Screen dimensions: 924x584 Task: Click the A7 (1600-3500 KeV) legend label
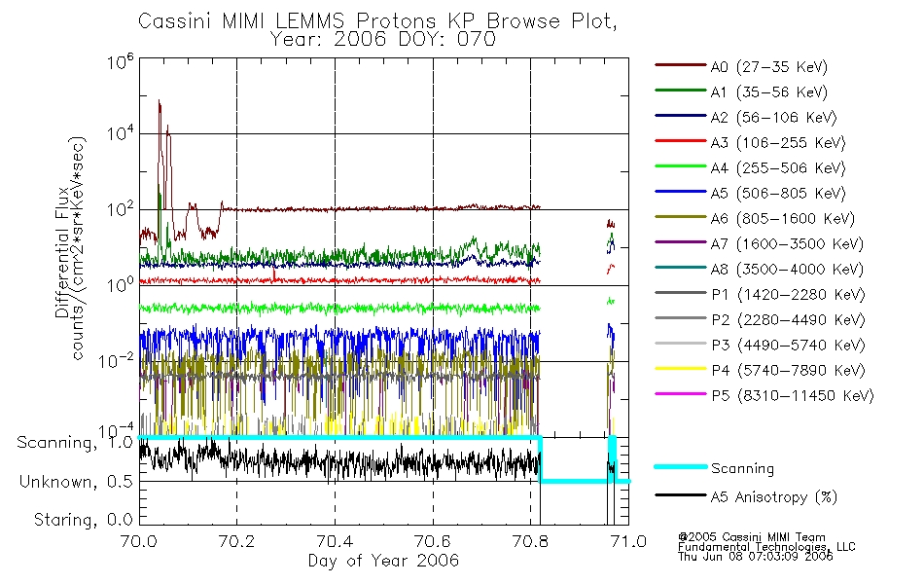pos(787,243)
